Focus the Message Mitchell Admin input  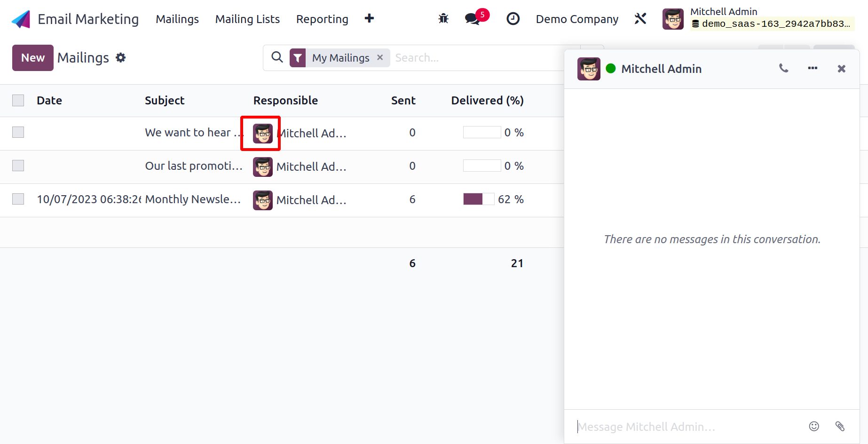[687, 427]
